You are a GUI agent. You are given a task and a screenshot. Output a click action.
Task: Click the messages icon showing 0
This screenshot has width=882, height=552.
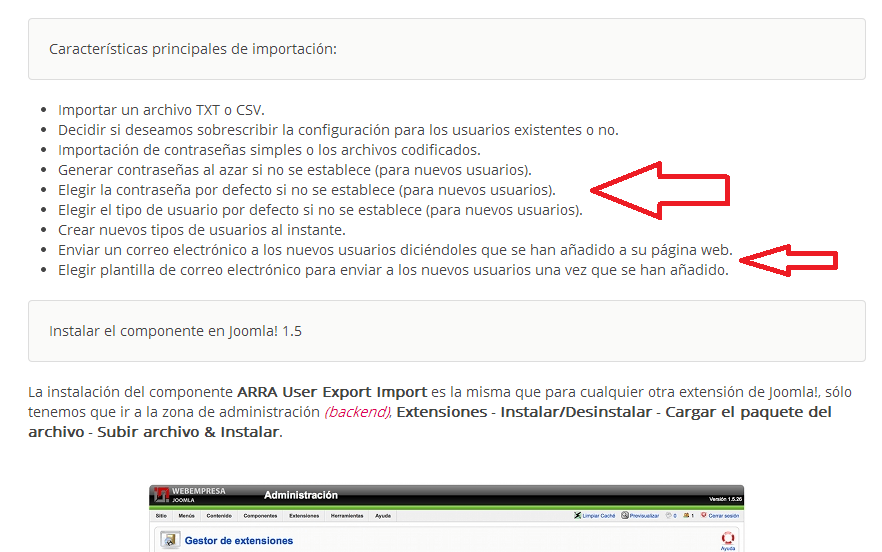[669, 515]
